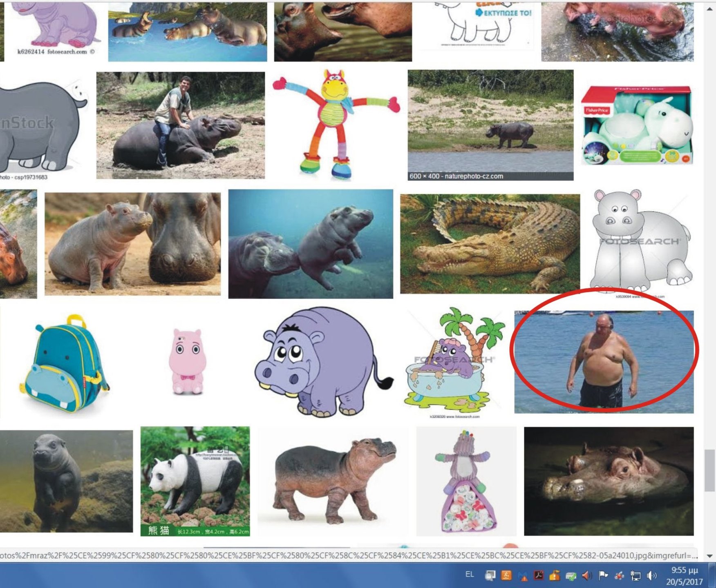
Task: Open the pink hippo in water photo
Action: 618,31
